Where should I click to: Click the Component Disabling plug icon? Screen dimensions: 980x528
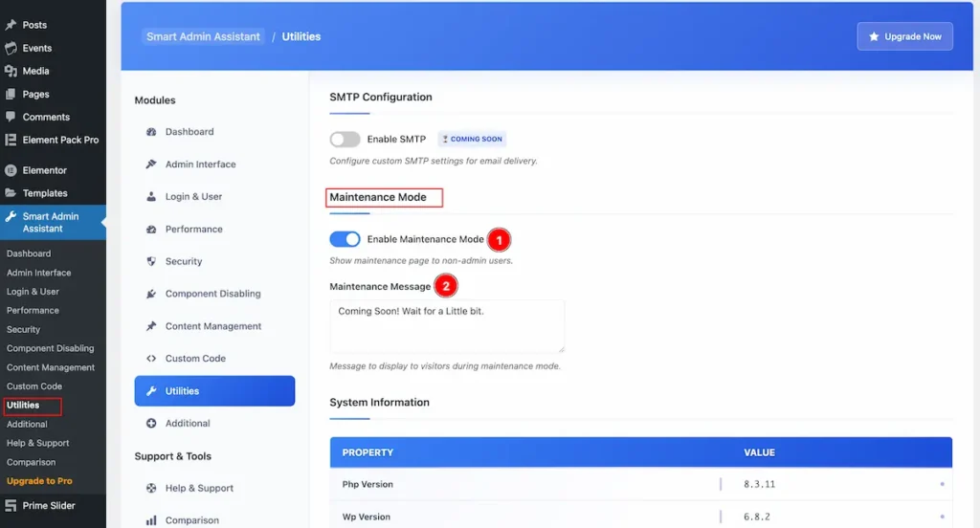[x=151, y=294]
